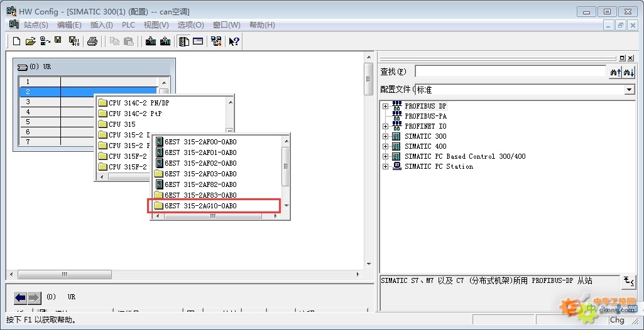Click the SIMATIC PC Station computer icon

tap(396, 166)
